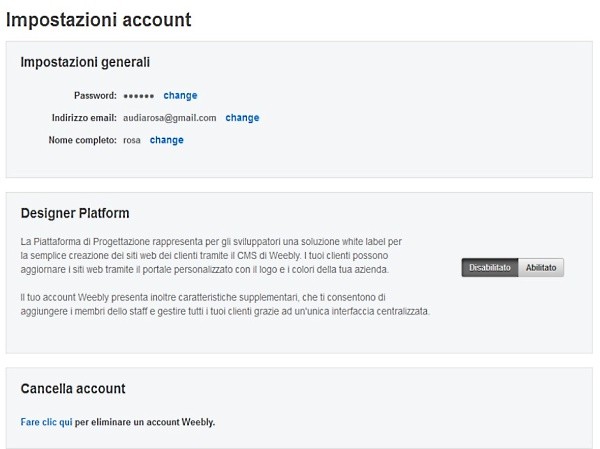This screenshot has width=600, height=449.
Task: Click the Impostazioni account page title
Action: point(98,19)
